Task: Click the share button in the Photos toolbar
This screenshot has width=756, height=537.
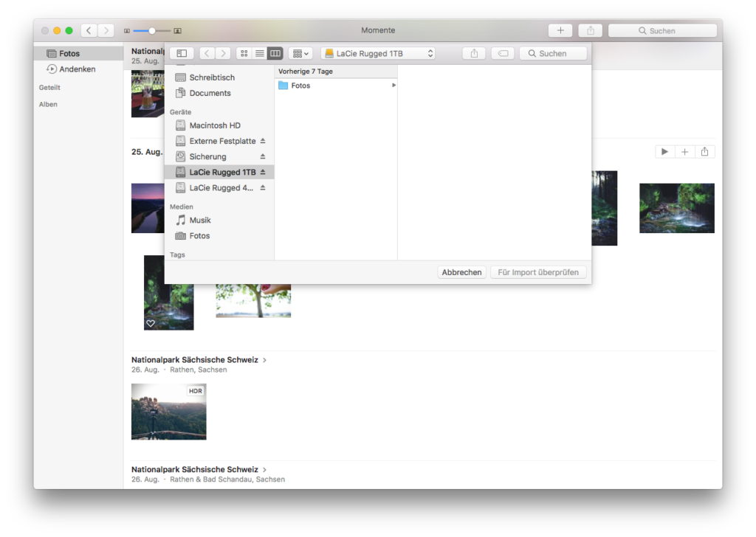Action: click(x=591, y=30)
